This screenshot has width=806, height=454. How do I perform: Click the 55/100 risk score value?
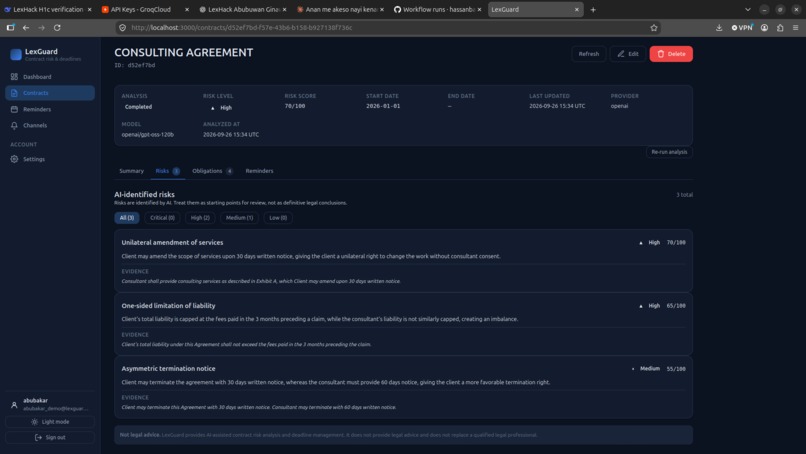click(x=676, y=369)
